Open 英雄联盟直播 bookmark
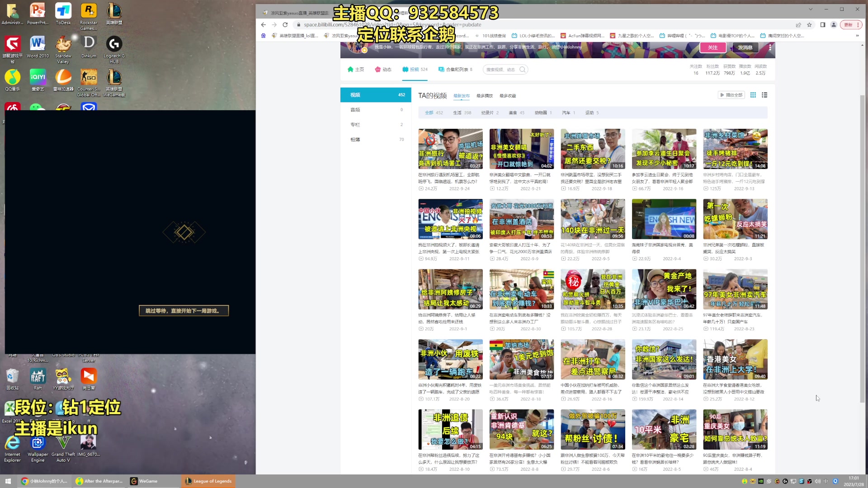Viewport: 868px width, 488px height. [x=295, y=36]
